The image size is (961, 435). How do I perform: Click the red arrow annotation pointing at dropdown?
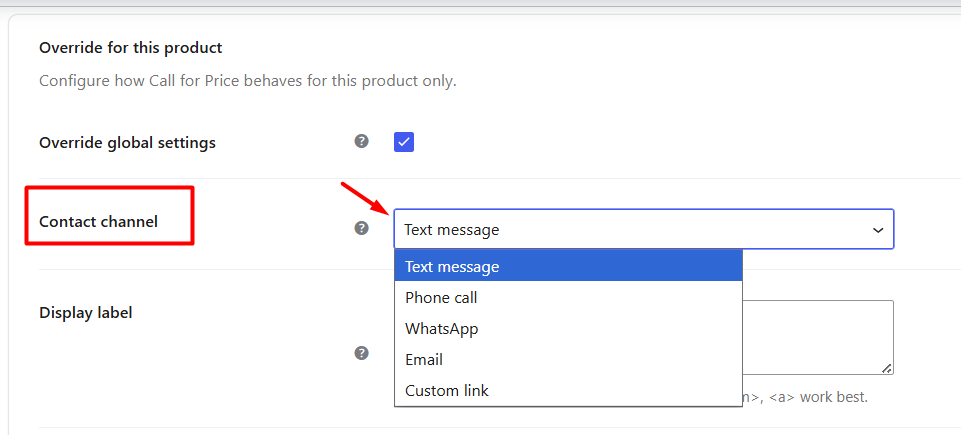pyautogui.click(x=365, y=198)
